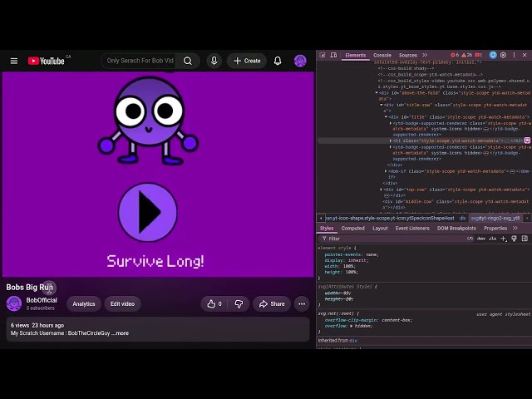Open the Properties tab
Viewport: 532px width, 399px height.
pos(495,229)
